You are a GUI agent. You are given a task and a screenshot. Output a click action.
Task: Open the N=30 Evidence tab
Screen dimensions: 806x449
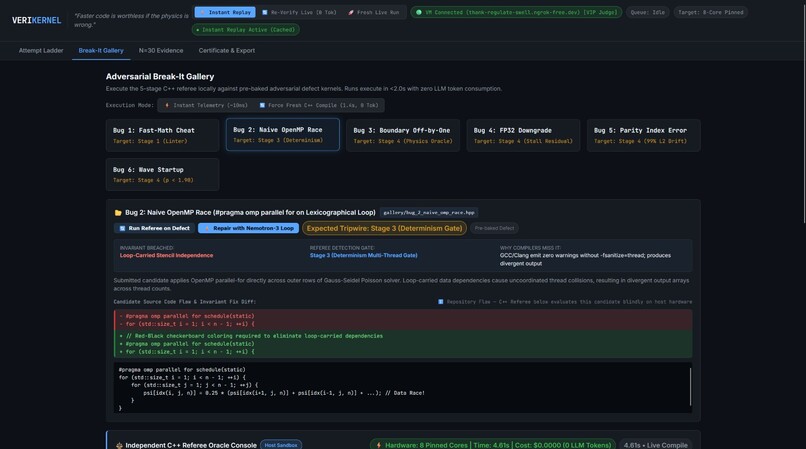(x=161, y=50)
